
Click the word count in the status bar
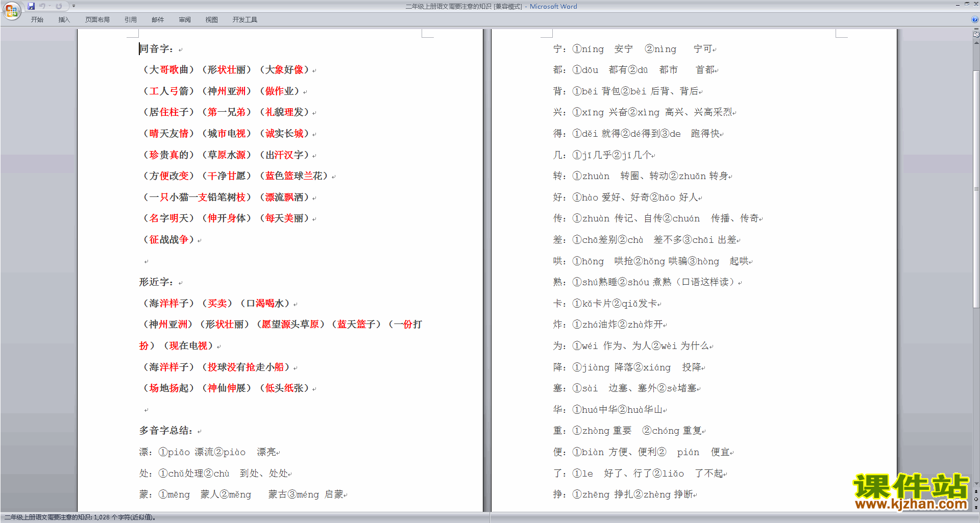point(80,517)
